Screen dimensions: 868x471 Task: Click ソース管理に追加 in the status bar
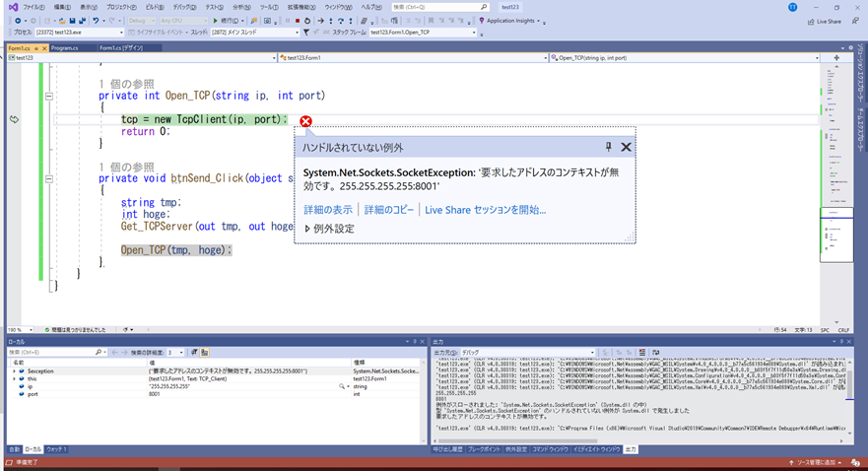click(x=816, y=462)
